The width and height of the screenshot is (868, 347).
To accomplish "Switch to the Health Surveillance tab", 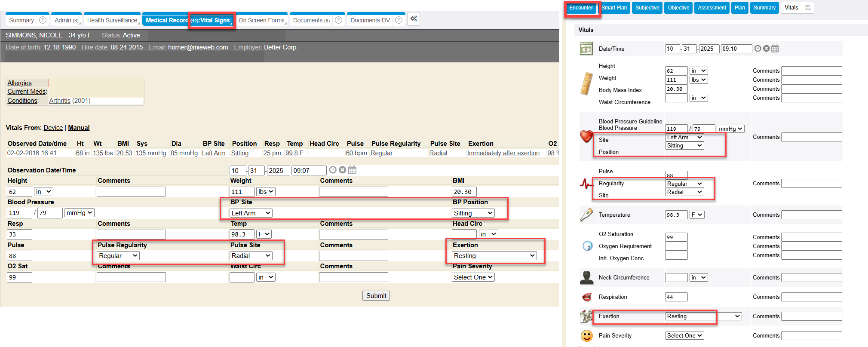I will (x=112, y=20).
